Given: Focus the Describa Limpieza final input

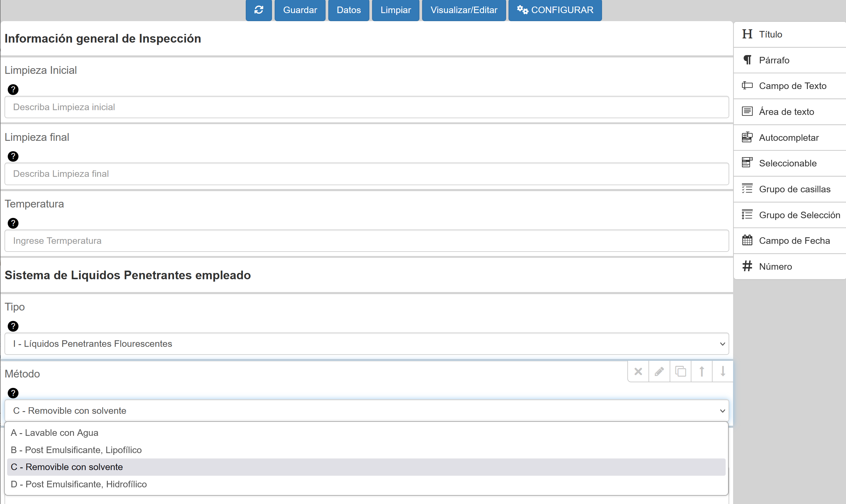Looking at the screenshot, I should pos(366,174).
